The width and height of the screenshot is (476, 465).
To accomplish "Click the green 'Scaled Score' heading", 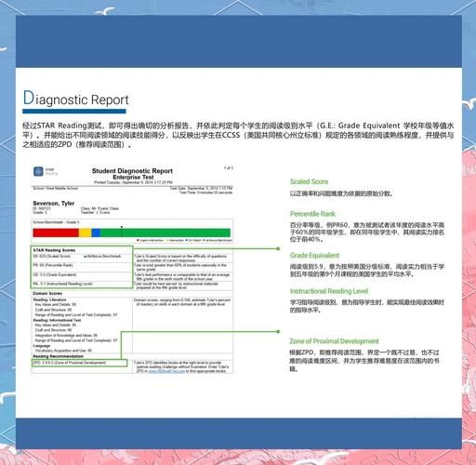I will [x=309, y=181].
